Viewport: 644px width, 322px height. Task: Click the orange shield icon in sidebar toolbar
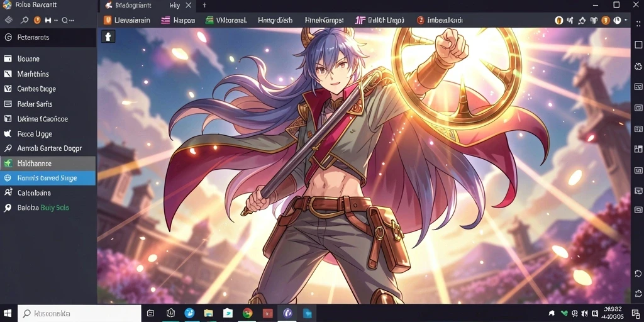click(37, 20)
